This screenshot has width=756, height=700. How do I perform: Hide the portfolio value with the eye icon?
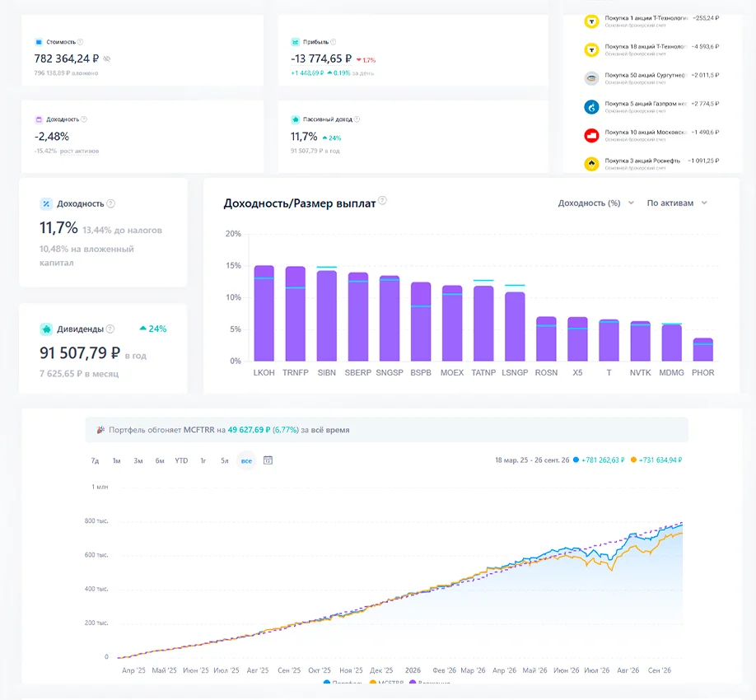coord(107,58)
